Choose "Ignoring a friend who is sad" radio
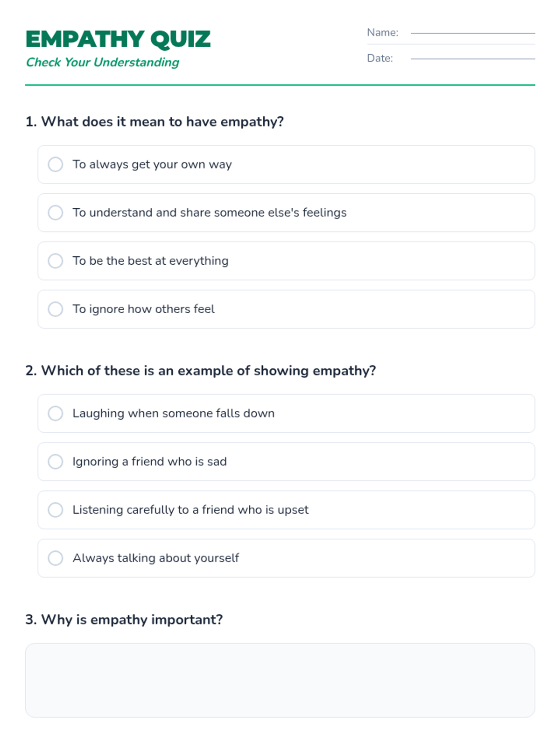Image resolution: width=560 pixels, height=747 pixels. click(x=56, y=462)
